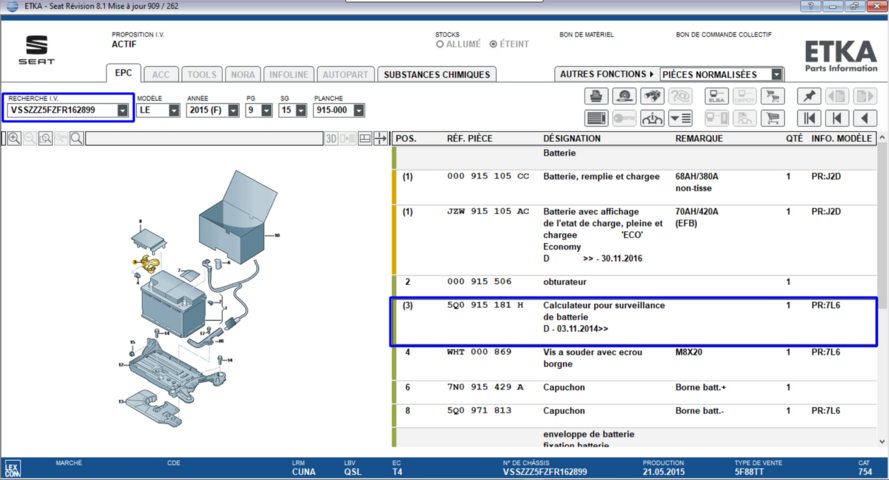Switch to the INFOLINE tab
Image resolution: width=889 pixels, height=480 pixels.
289,75
